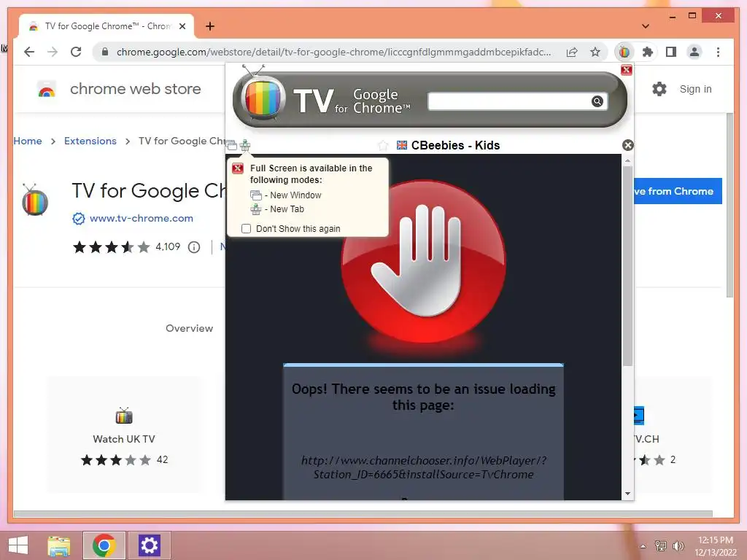Open channel in new tab icon
Image resolution: width=747 pixels, height=560 pixels.
coord(245,145)
